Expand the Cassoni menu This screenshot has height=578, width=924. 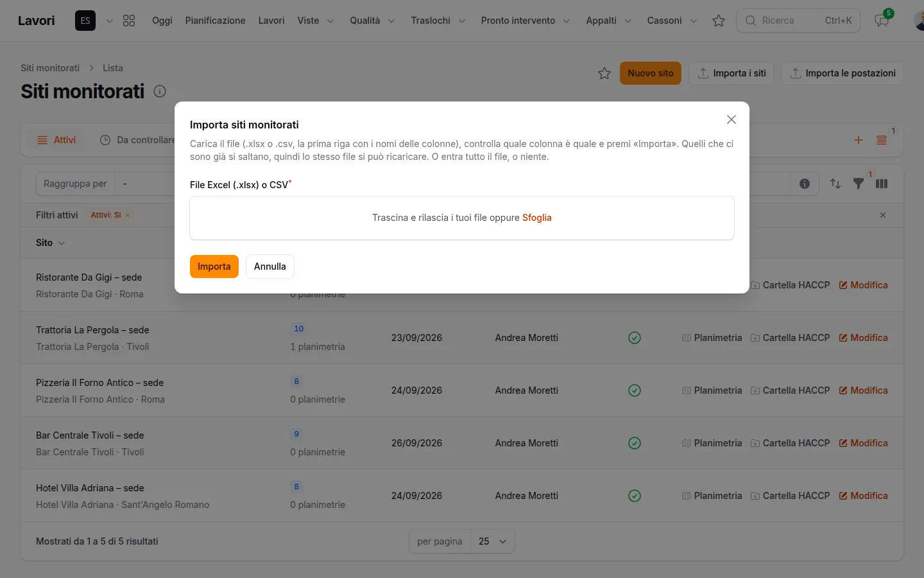click(672, 21)
